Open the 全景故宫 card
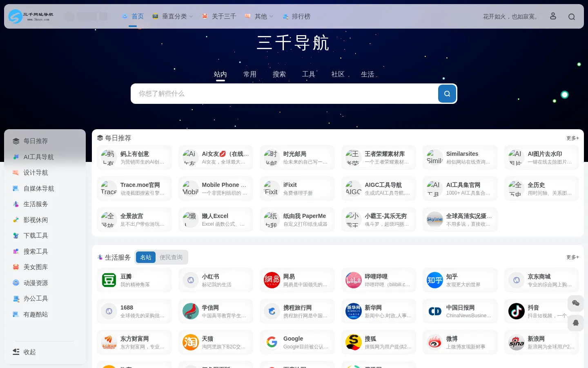Image resolution: width=588 pixels, height=368 pixels. (134, 220)
